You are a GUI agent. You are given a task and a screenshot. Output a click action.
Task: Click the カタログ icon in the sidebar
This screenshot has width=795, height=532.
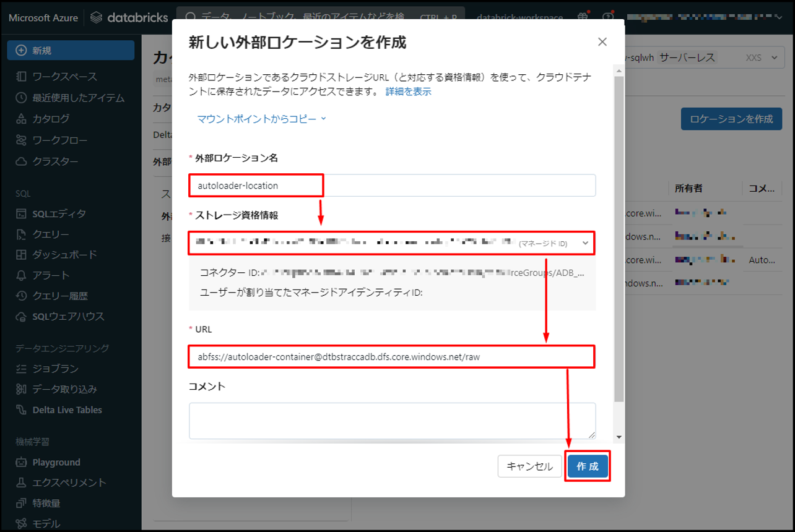pos(22,119)
